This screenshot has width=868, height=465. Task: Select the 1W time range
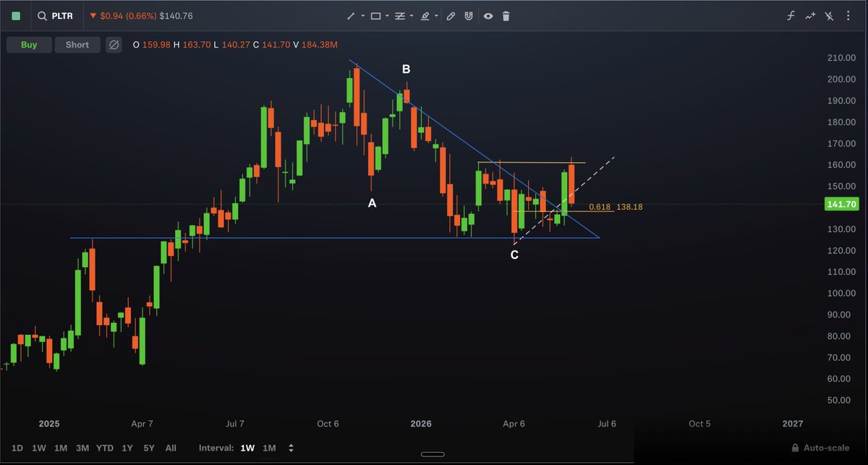(x=39, y=448)
